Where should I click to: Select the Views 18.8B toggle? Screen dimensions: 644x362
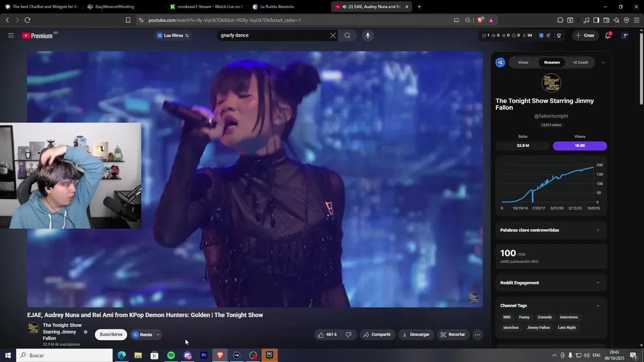(580, 145)
